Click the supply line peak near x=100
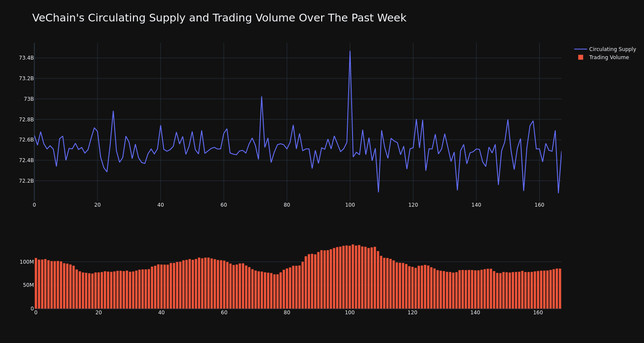Screen dimensions: 644x343 350,51
